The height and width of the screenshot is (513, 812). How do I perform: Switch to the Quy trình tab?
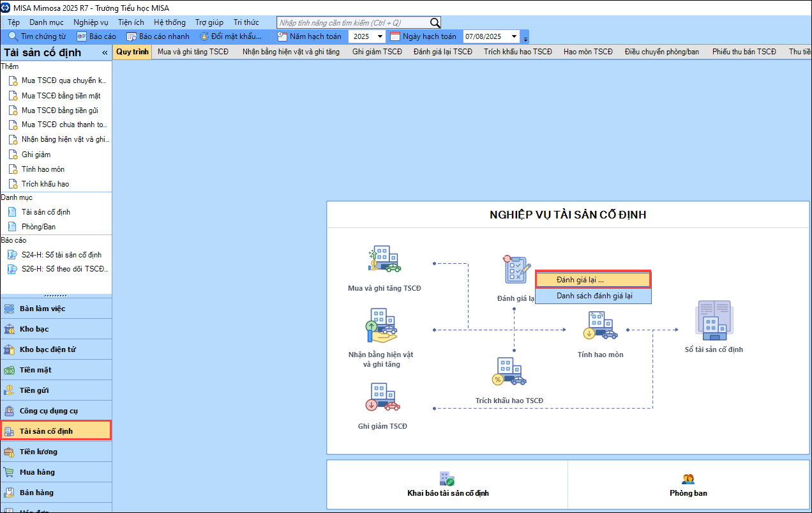pyautogui.click(x=132, y=52)
